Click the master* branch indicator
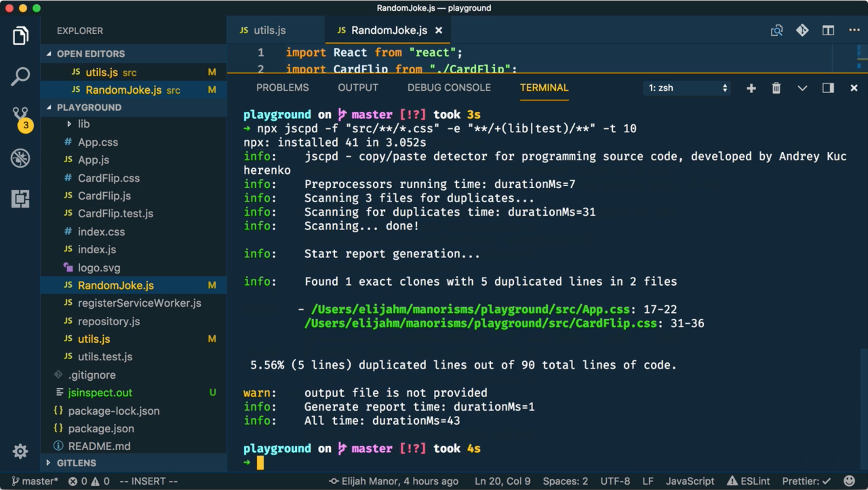The image size is (868, 490). tap(34, 481)
